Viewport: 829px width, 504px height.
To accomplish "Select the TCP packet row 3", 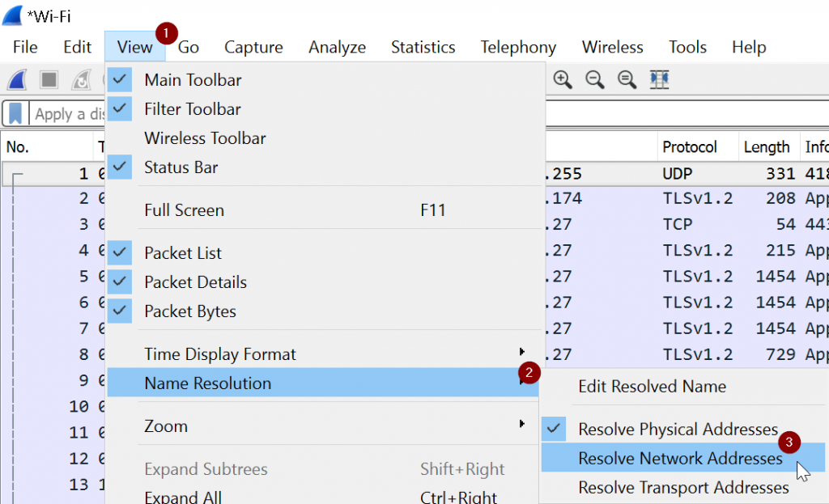I will 687,224.
